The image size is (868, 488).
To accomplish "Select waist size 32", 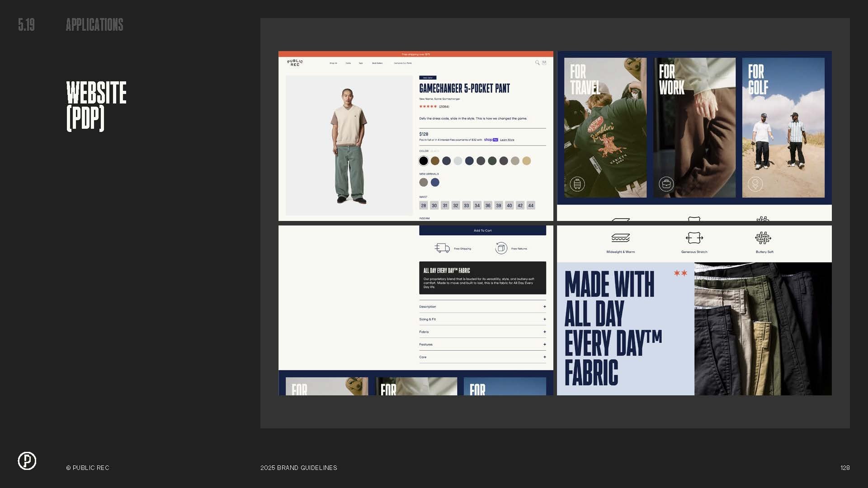I will click(x=456, y=206).
